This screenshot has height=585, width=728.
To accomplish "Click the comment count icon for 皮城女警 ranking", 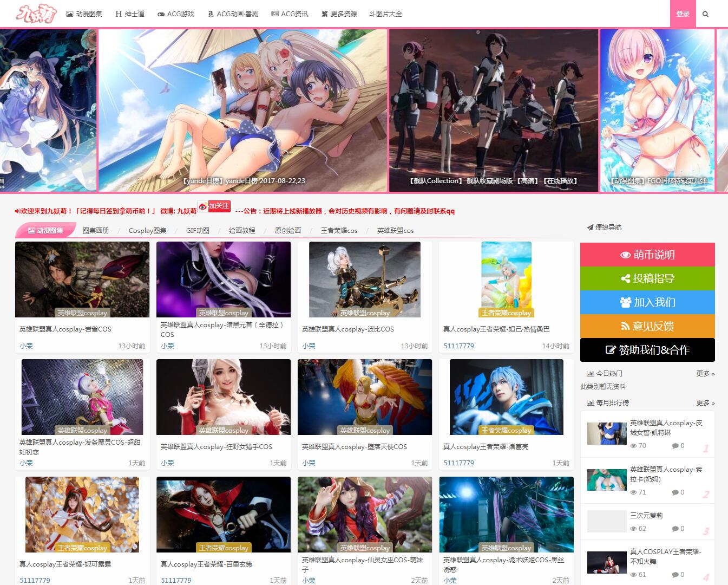I will [675, 446].
